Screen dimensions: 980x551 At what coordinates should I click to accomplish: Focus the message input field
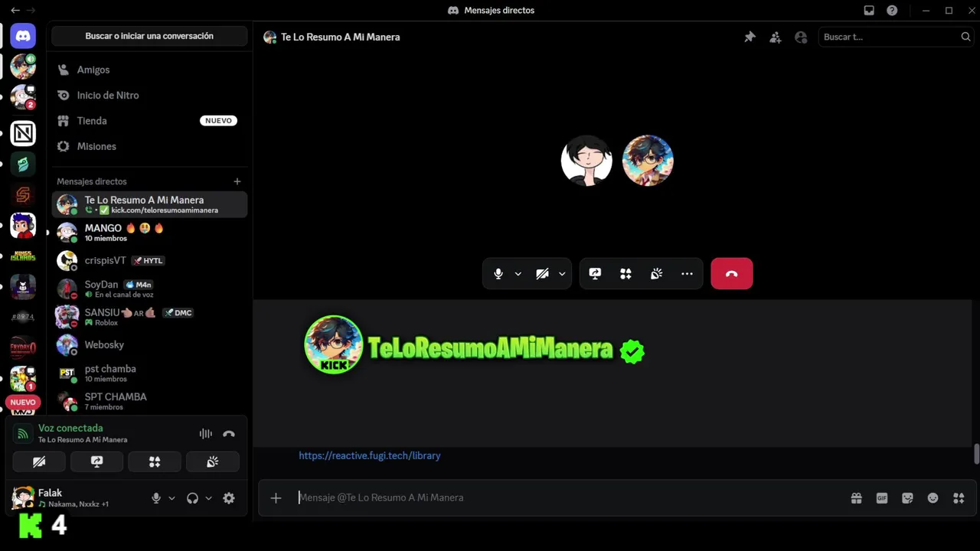point(567,497)
